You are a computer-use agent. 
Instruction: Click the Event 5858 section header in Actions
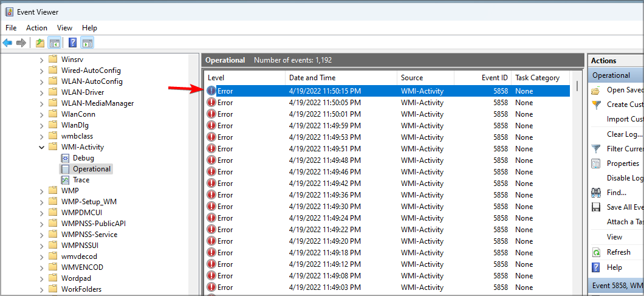pos(616,285)
